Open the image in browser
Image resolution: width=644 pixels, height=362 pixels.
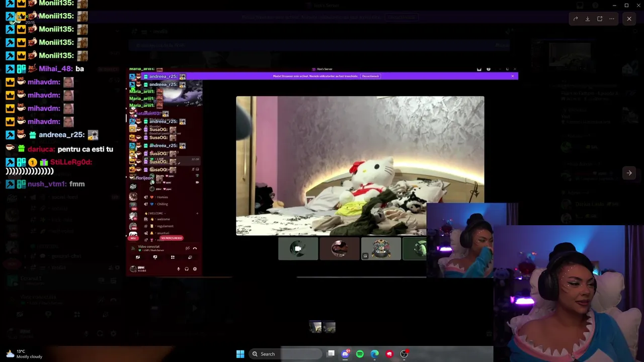click(x=600, y=19)
